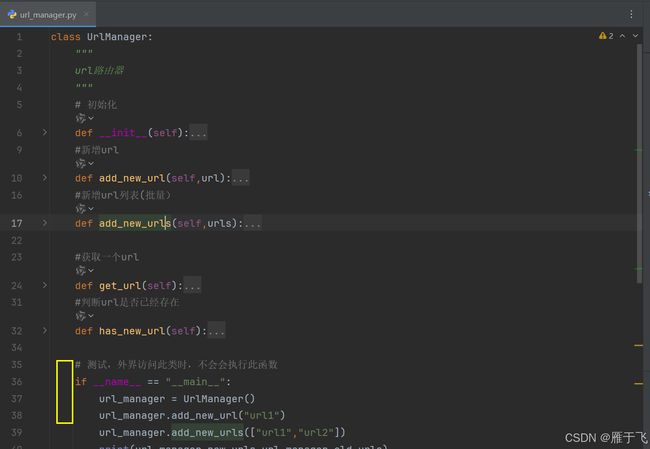Click the '#新增url' comment on line 9

(x=97, y=150)
